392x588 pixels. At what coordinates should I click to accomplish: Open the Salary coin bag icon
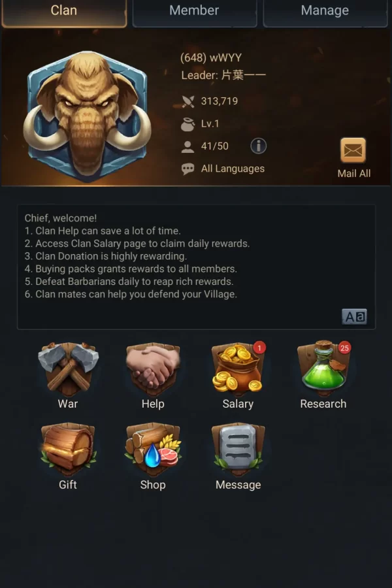[238, 369]
